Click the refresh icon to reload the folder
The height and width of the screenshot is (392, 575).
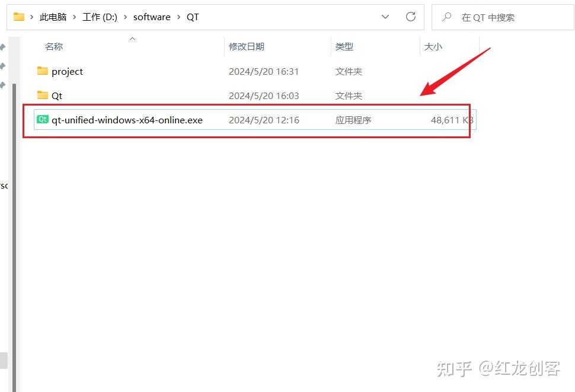(411, 17)
